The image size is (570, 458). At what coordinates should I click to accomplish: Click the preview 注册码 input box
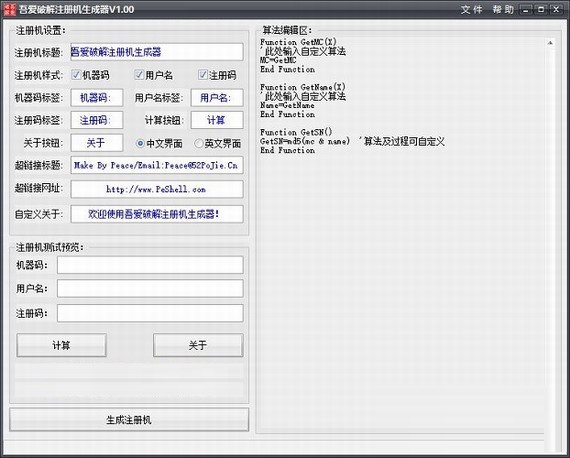click(x=150, y=313)
